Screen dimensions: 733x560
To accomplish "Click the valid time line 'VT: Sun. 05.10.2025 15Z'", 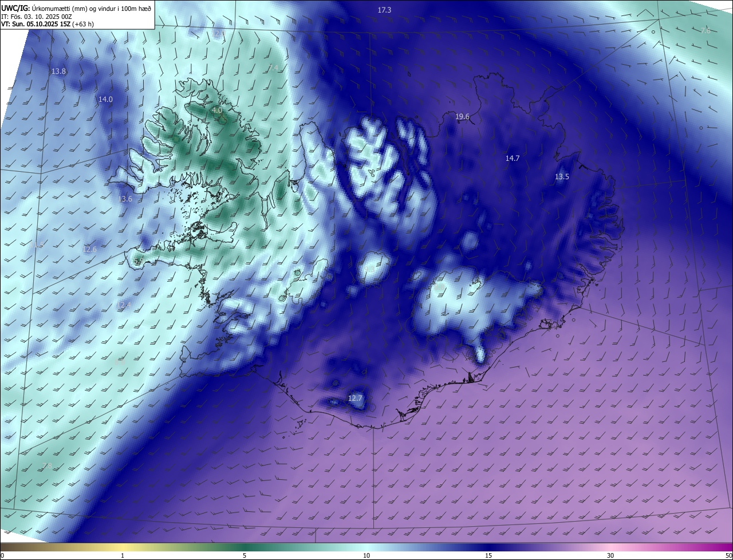I will coord(36,25).
